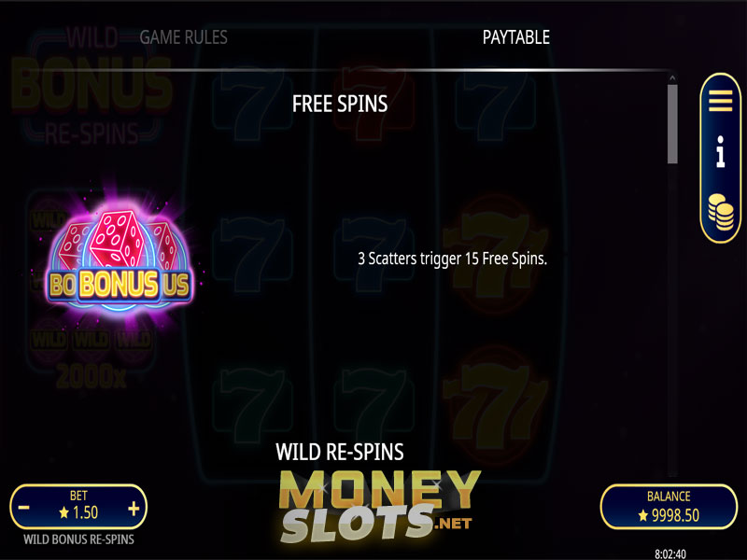The height and width of the screenshot is (560, 747).
Task: Open the gold coins stack icon
Action: pos(720,213)
